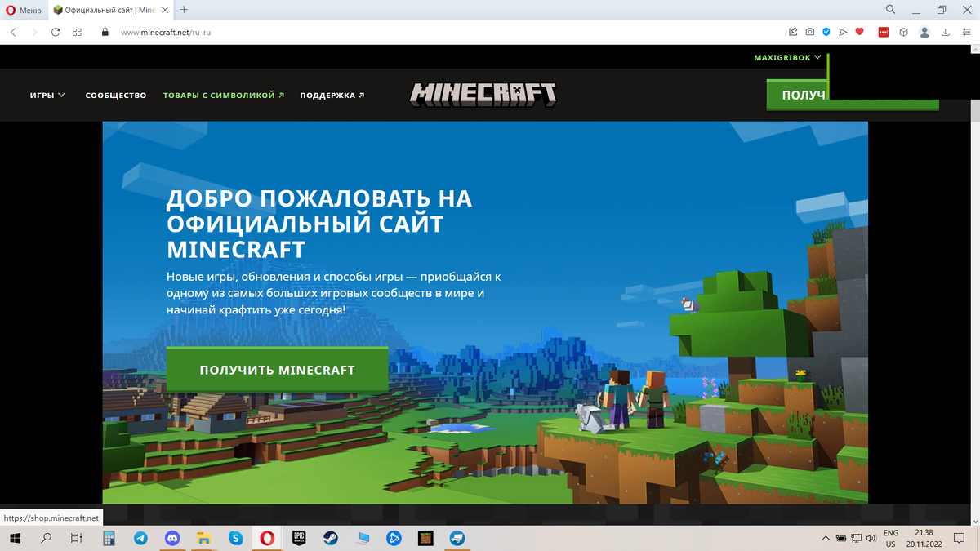Open Windows taskbar search
This screenshot has height=551, width=980.
coord(46,538)
